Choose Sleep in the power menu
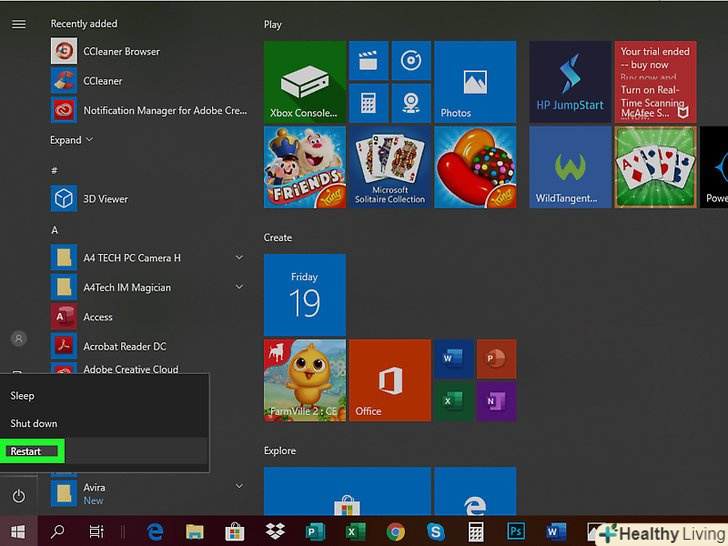 (x=23, y=396)
